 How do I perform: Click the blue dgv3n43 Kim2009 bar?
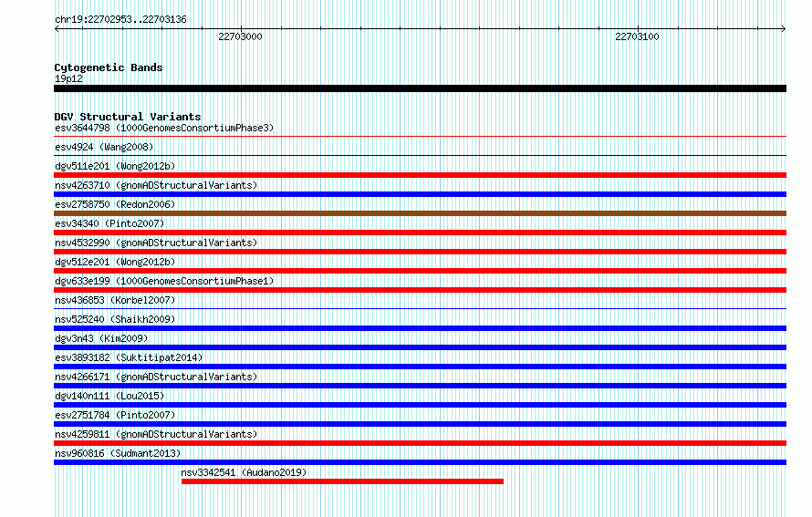tap(420, 347)
